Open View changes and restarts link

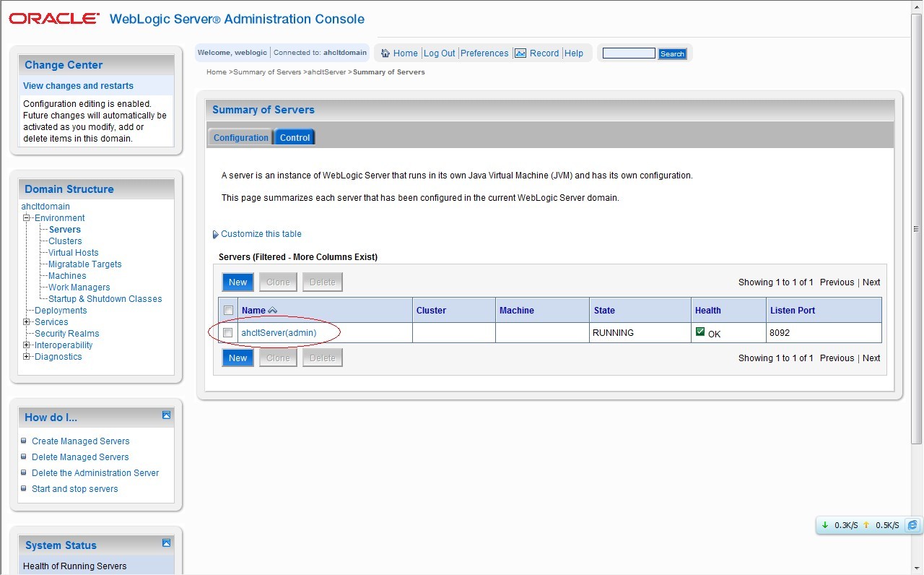(78, 86)
